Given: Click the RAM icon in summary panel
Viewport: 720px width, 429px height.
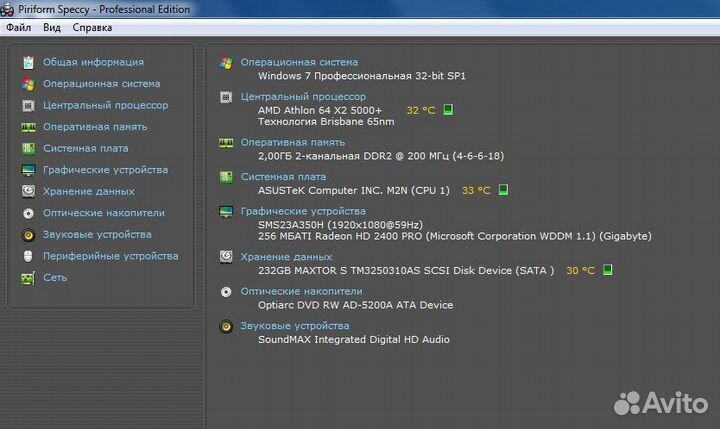Looking at the screenshot, I should [x=226, y=143].
